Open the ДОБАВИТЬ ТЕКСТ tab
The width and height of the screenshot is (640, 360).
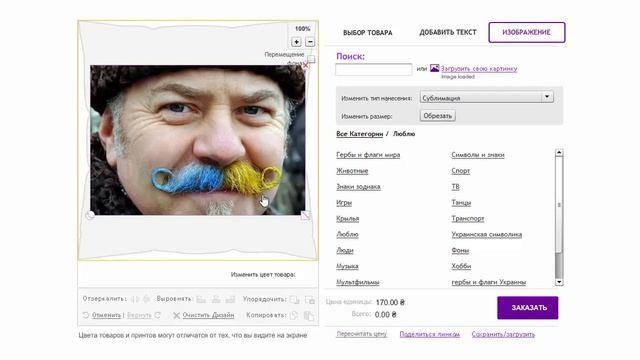[448, 32]
